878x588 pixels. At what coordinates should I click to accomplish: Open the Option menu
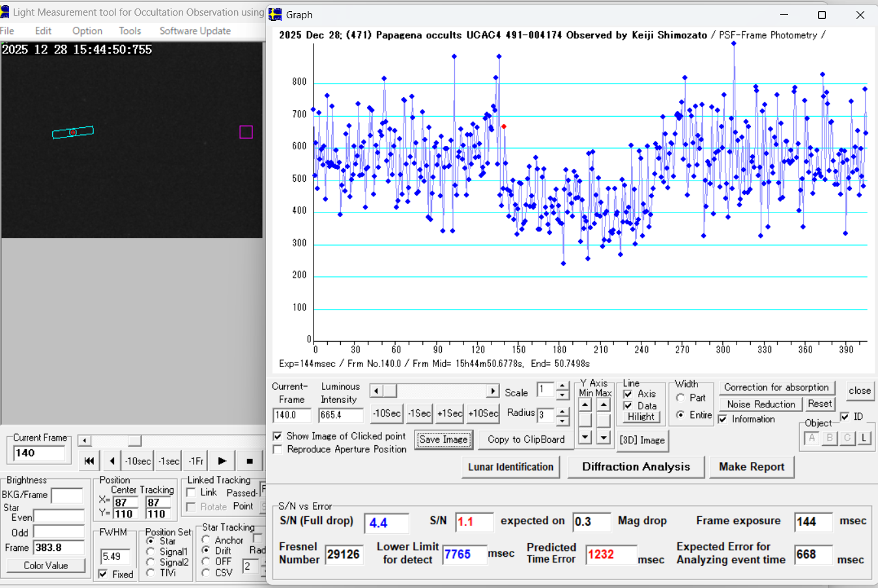[x=87, y=31]
